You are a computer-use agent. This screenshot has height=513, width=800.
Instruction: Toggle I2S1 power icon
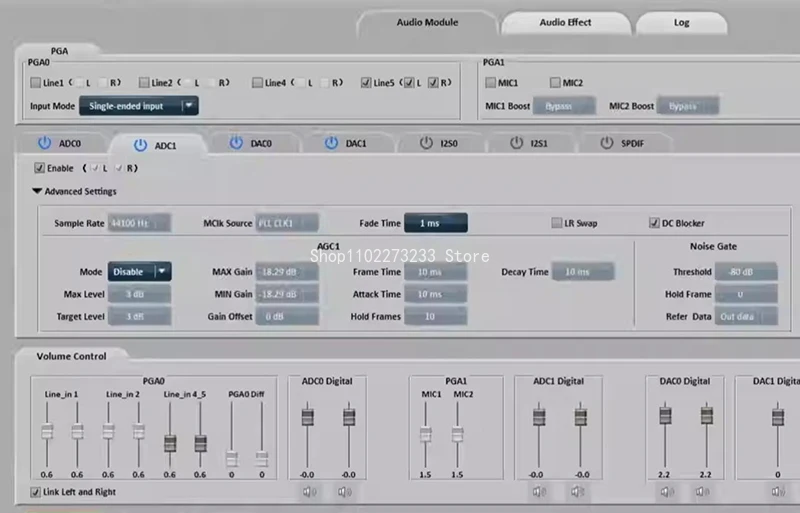point(516,143)
